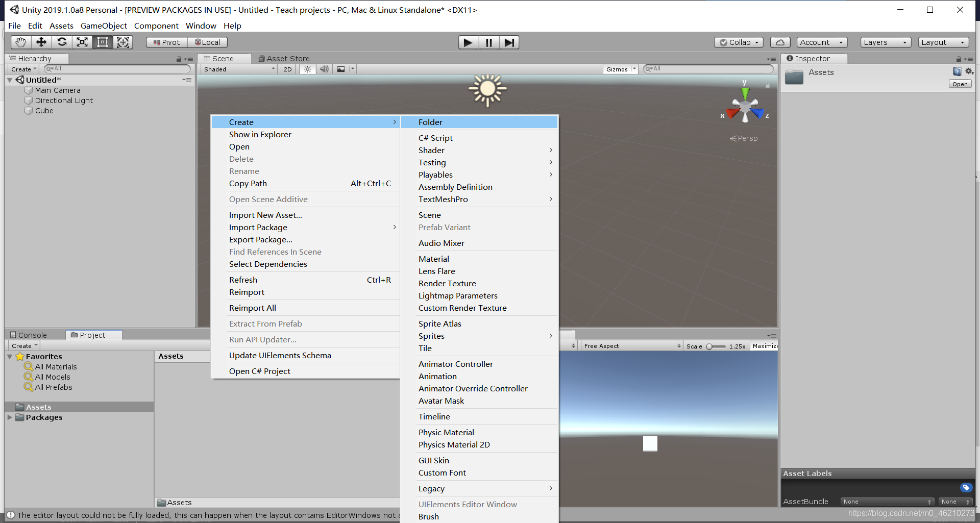Lock the Hierarchy panel
This screenshot has height=523, width=980.
[179, 59]
